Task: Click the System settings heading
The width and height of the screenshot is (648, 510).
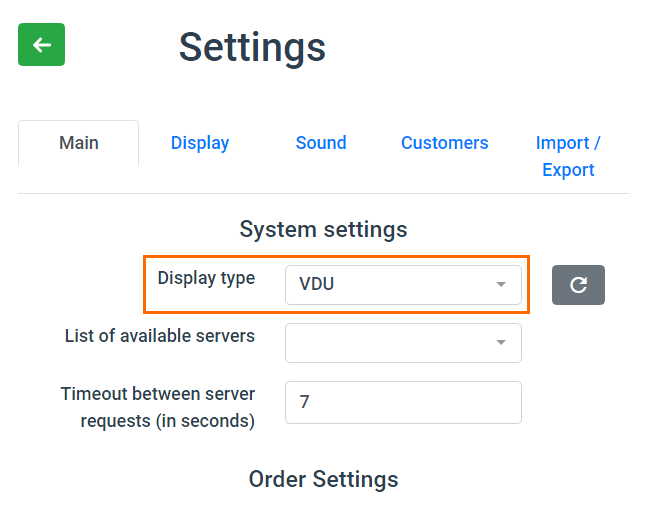Action: 323,230
